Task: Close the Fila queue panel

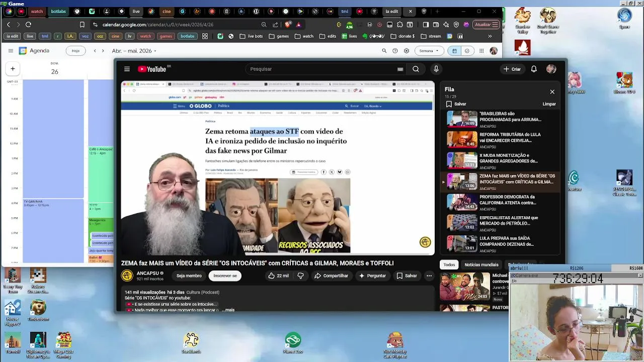Action: [552, 92]
